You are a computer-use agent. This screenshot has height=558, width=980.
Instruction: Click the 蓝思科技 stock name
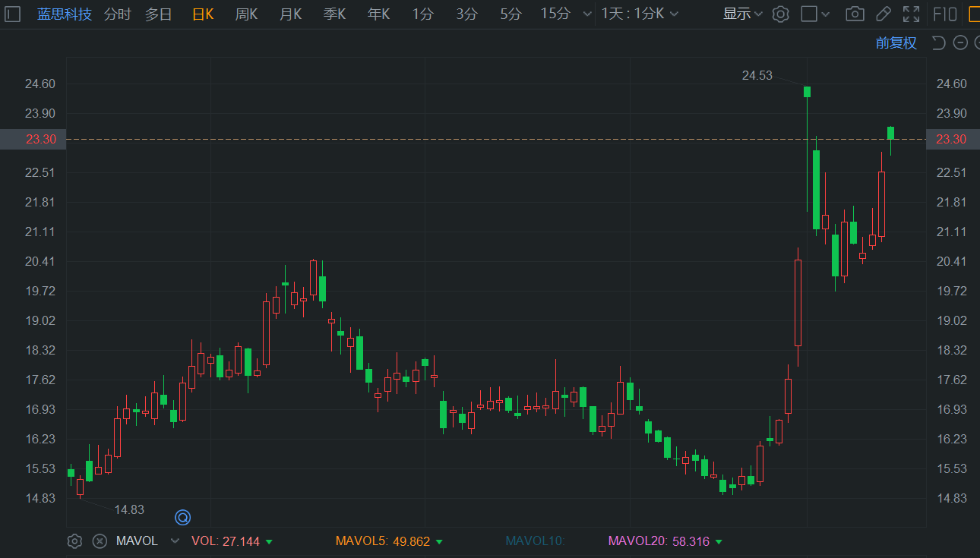[65, 14]
